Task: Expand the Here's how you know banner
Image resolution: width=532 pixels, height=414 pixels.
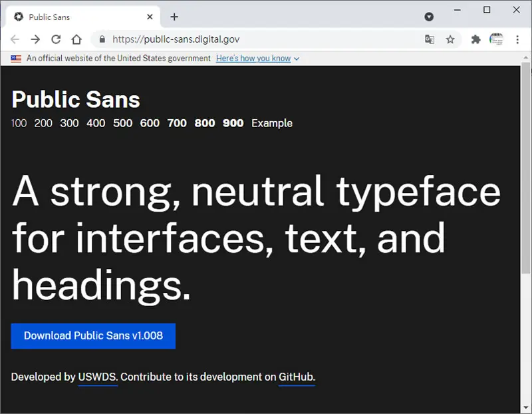Action: tap(257, 59)
